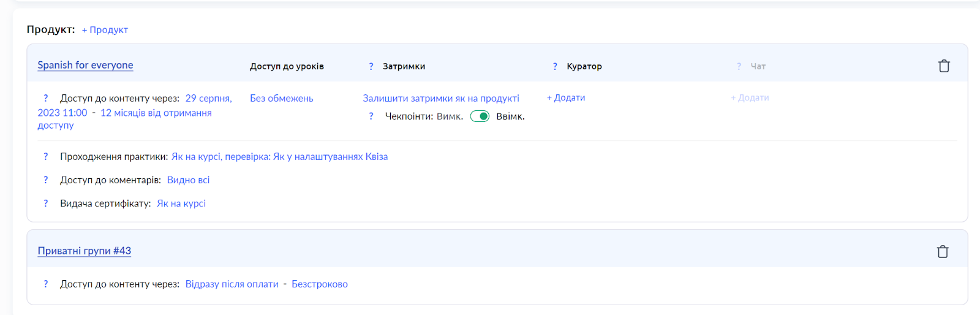Open Видно всі comments access option
980x315 pixels.
[x=189, y=180]
